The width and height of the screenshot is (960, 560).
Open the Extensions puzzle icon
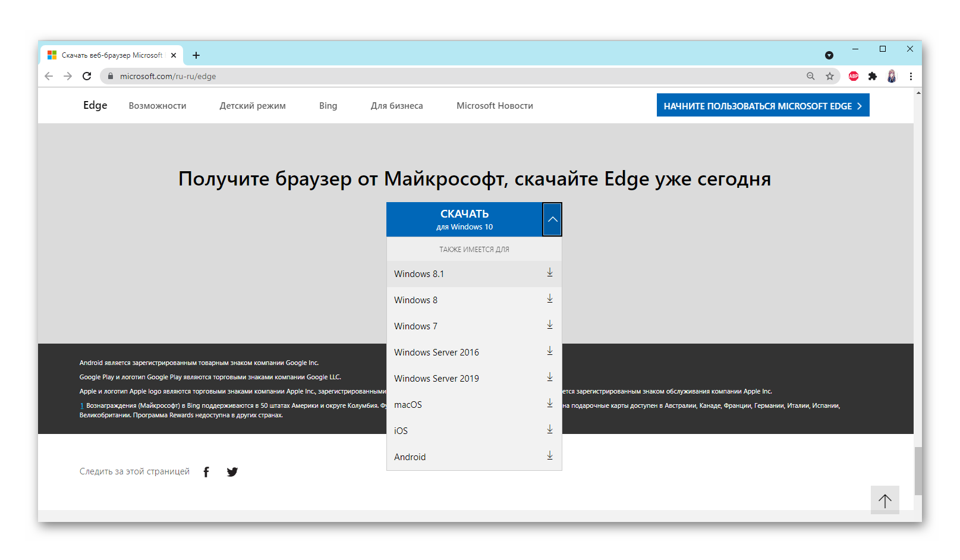click(873, 76)
